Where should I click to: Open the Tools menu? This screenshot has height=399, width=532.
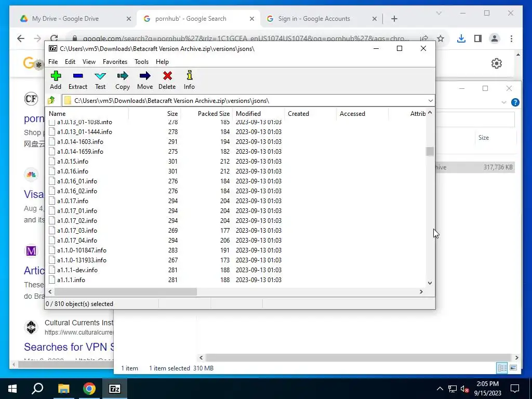[141, 62]
